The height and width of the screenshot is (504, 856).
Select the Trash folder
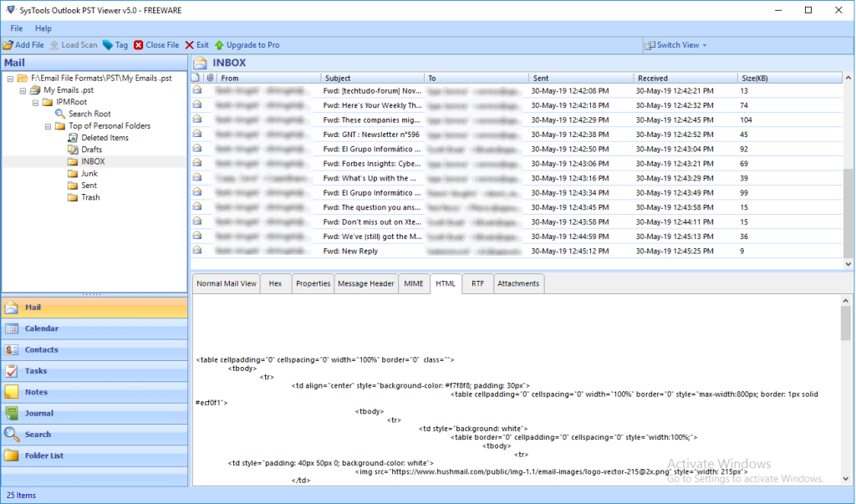click(x=90, y=197)
